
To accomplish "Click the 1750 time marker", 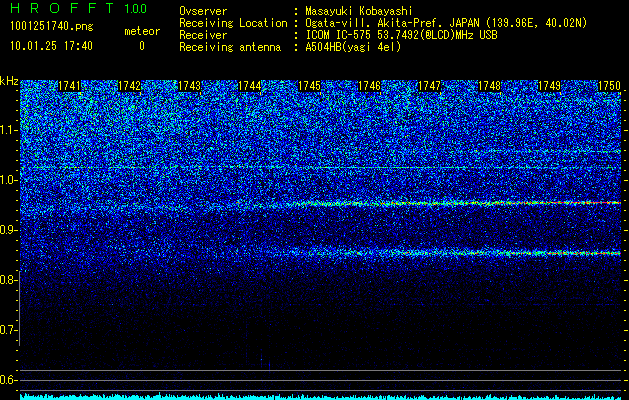I will 609,86.
